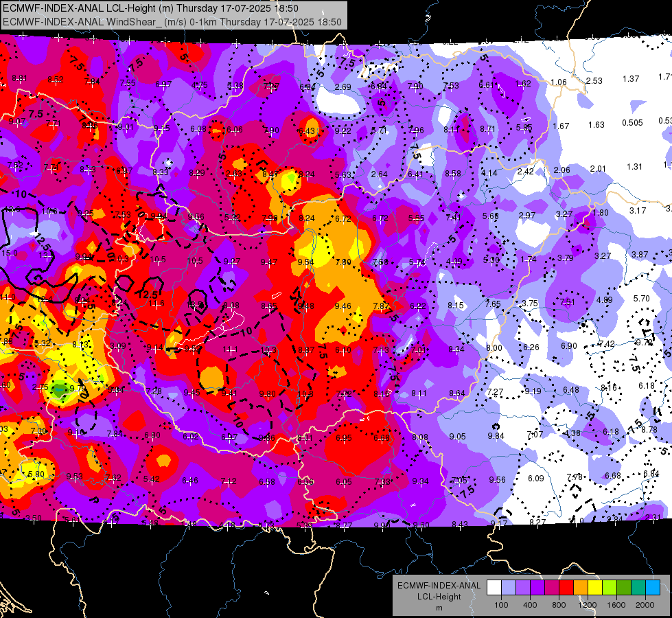
Task: Click the wind shear value '3.75'
Action: (530, 304)
